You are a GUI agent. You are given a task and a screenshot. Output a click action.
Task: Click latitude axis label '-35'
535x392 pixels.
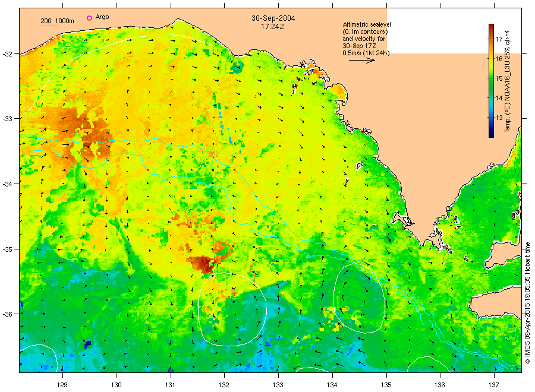[x=7, y=249]
